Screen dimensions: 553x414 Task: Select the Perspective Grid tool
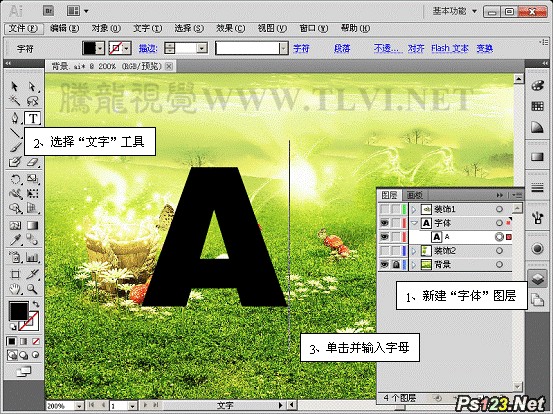point(32,208)
